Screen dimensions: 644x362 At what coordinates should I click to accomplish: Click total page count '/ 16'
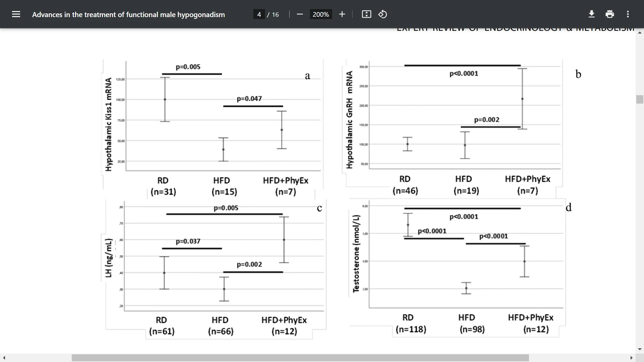[x=273, y=14]
